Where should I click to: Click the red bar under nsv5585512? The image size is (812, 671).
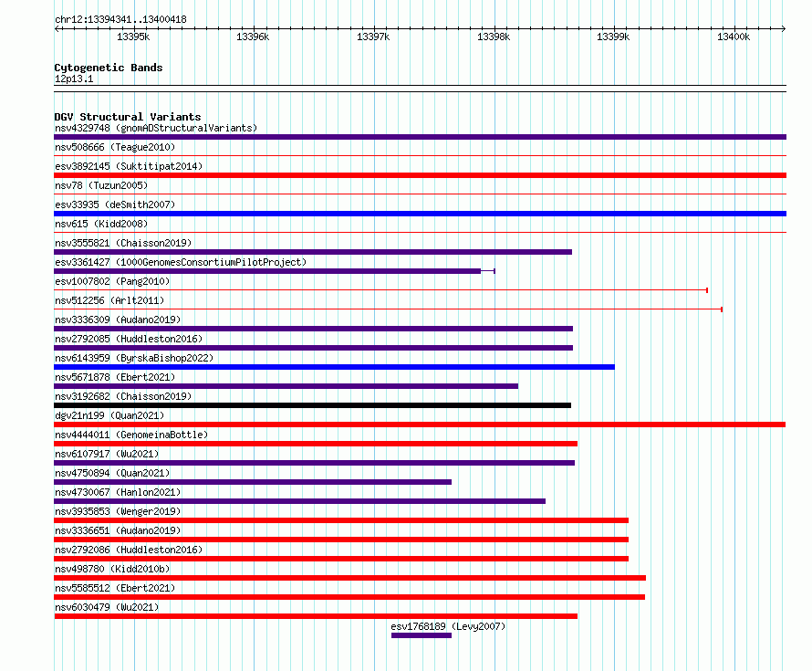point(349,597)
